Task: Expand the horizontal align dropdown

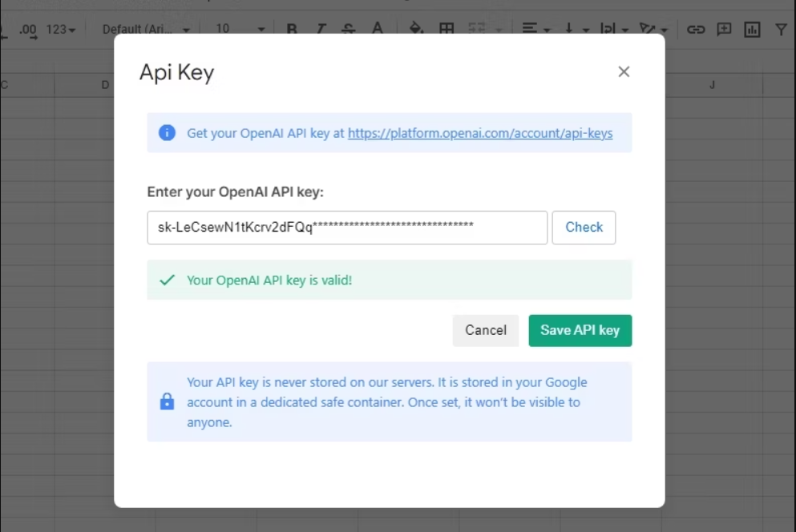Action: click(536, 30)
